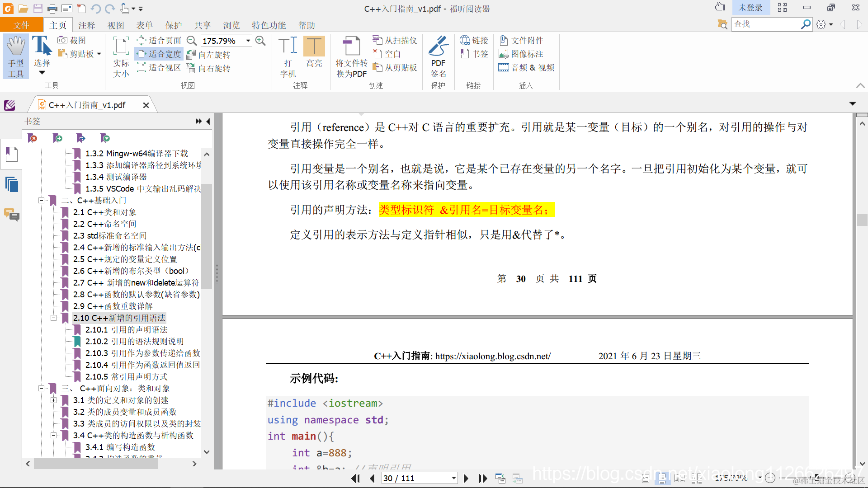Screen dimensions: 868x488
Task: Click the zoom in magnifier icon
Action: coord(260,41)
